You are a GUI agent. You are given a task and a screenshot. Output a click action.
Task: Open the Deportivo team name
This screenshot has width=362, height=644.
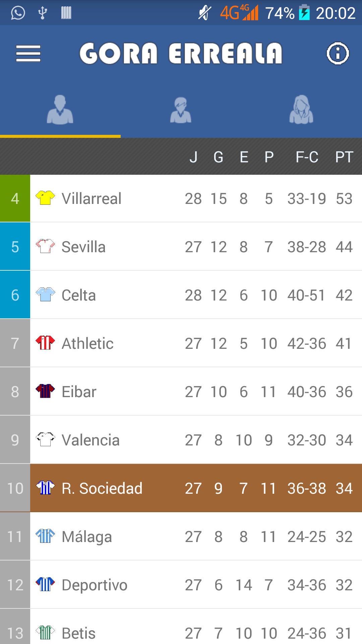point(95,585)
